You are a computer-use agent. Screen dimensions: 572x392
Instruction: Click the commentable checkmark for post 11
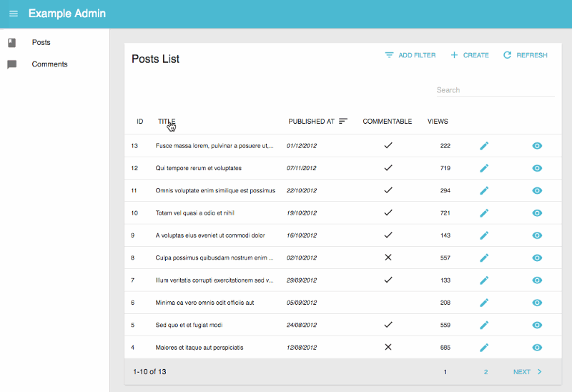coord(388,190)
